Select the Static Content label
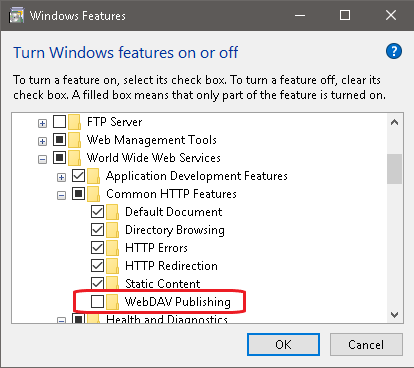 tap(163, 284)
